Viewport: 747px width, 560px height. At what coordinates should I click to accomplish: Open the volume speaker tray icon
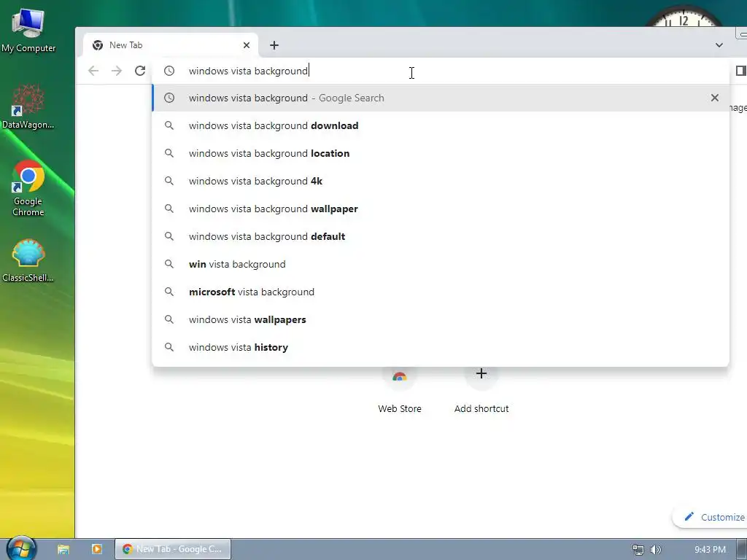click(x=656, y=550)
